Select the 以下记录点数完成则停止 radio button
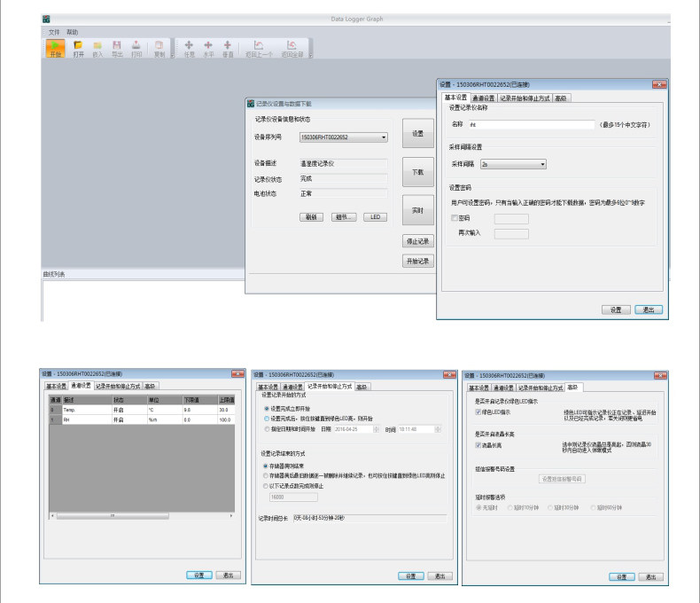700x603 pixels. [x=266, y=486]
